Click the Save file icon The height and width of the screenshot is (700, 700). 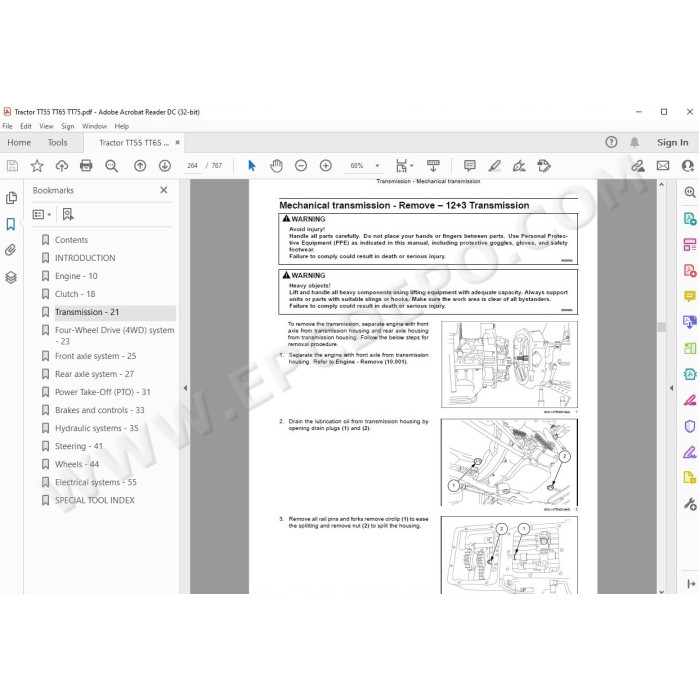click(12, 166)
